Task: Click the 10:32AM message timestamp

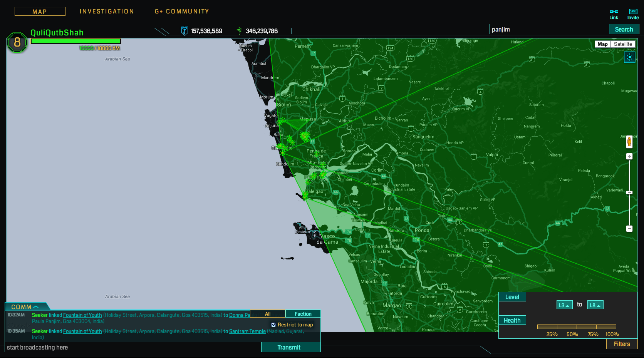Action: pyautogui.click(x=16, y=315)
